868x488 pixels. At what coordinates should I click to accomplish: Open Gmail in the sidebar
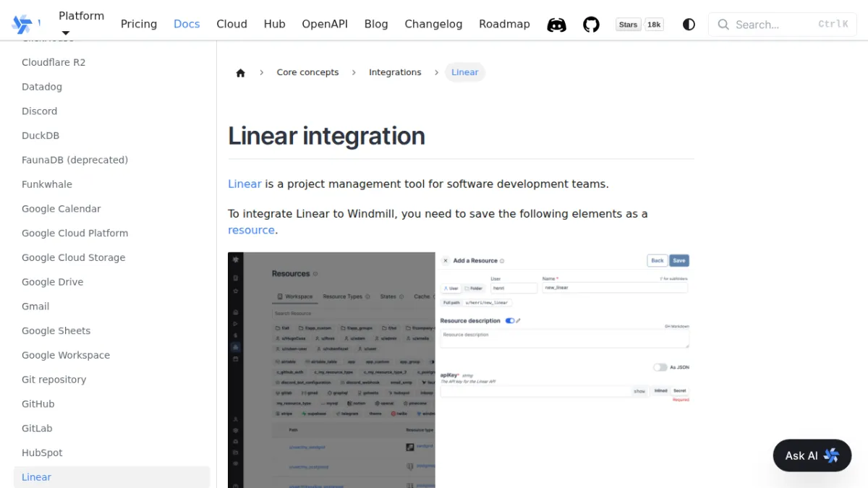pos(35,307)
